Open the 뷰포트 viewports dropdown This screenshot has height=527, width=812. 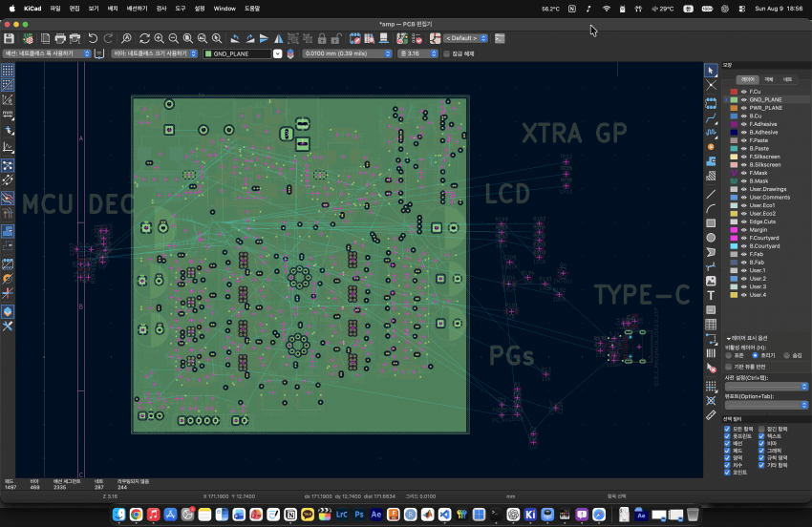coord(766,405)
